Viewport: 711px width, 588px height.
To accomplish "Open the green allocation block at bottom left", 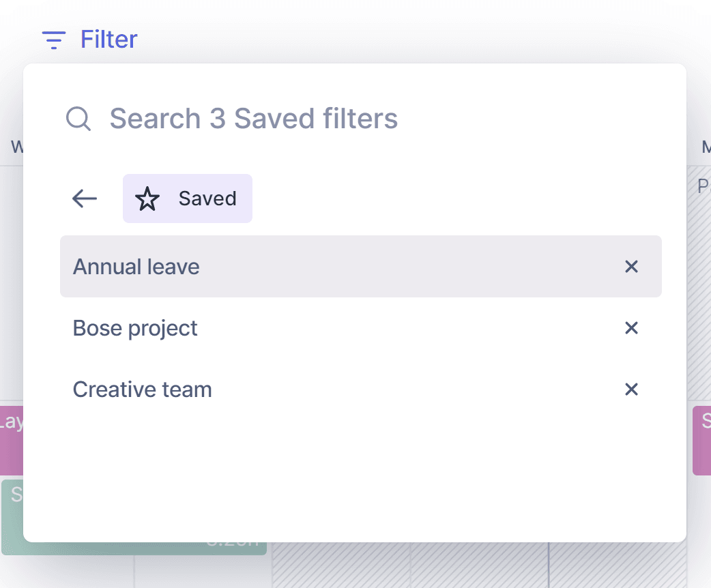I will [12, 517].
